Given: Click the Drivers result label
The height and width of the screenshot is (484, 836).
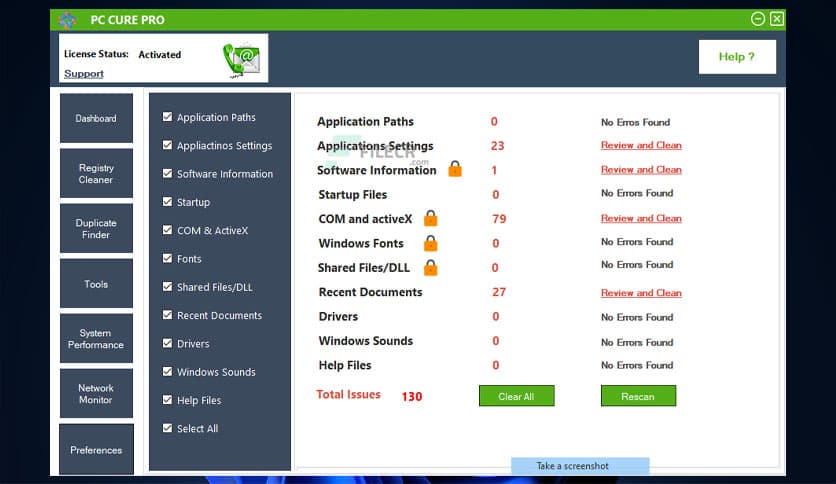Looking at the screenshot, I should 338,316.
